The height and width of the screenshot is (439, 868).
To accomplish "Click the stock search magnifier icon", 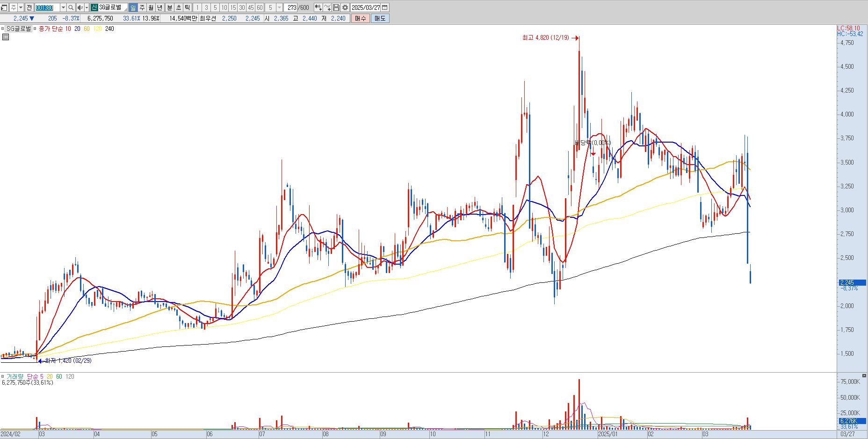I will click(71, 7).
